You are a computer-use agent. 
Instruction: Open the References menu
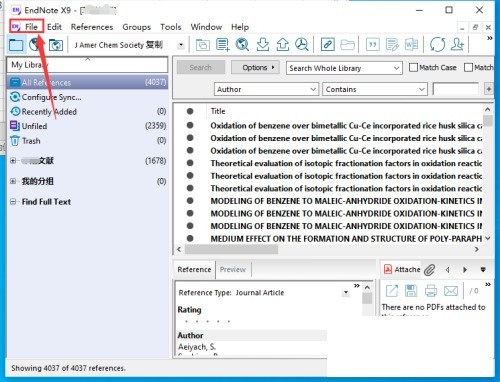[x=92, y=27]
